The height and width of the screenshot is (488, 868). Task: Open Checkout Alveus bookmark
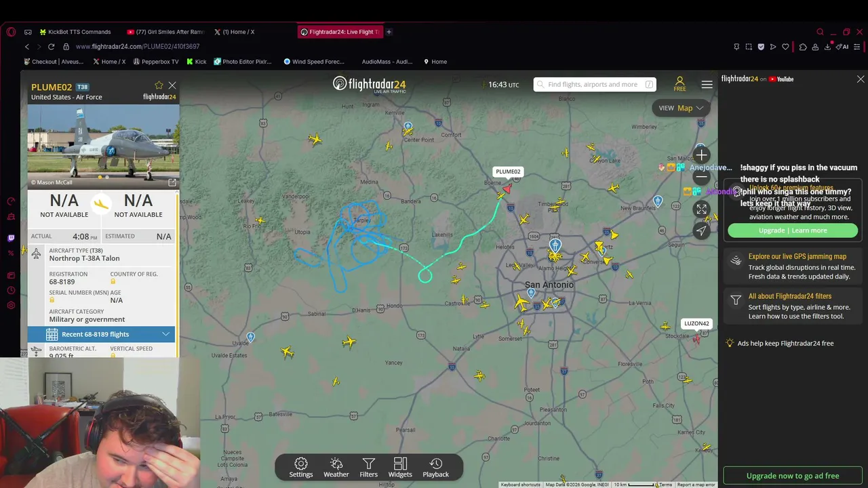pyautogui.click(x=53, y=62)
